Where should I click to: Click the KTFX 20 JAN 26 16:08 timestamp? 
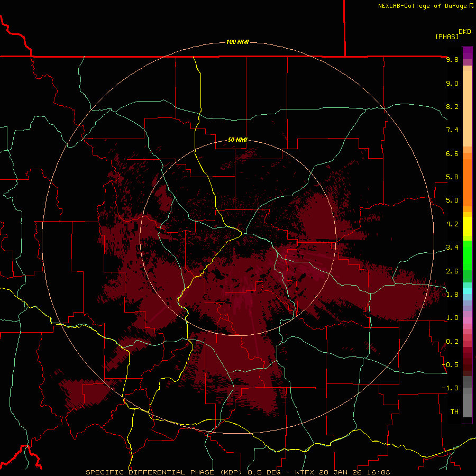click(342, 472)
